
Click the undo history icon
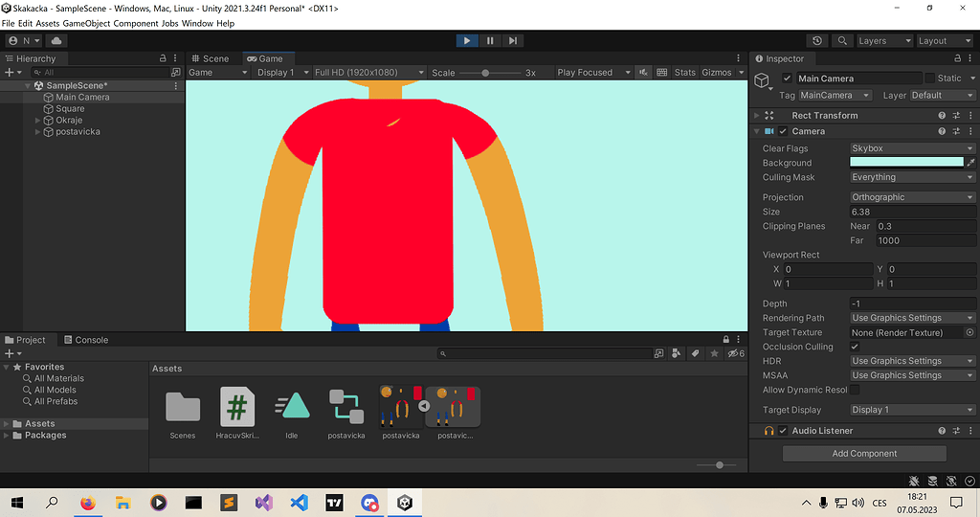[x=816, y=41]
